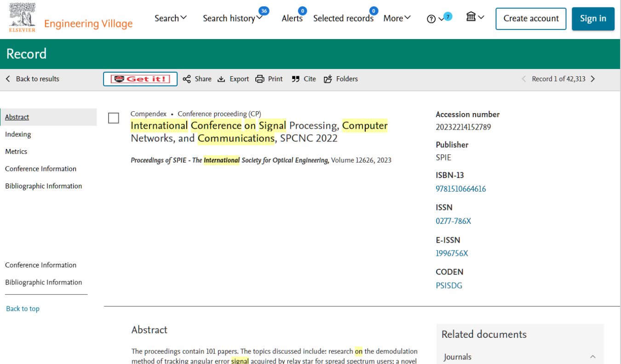This screenshot has height=364, width=621.
Task: Go to previous record arrow
Action: (523, 79)
